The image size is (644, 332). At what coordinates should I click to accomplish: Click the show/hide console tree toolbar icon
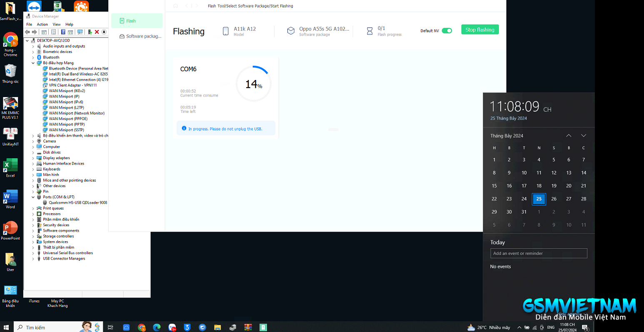click(45, 32)
